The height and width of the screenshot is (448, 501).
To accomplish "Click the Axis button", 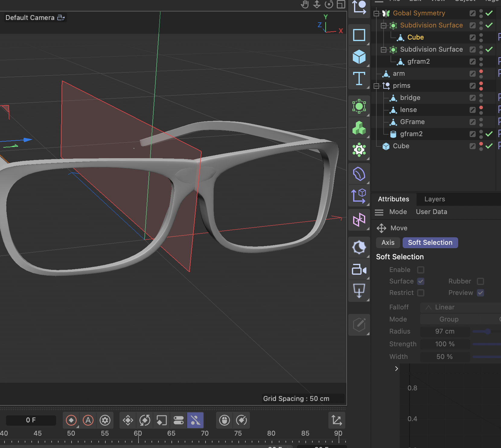I will [388, 242].
